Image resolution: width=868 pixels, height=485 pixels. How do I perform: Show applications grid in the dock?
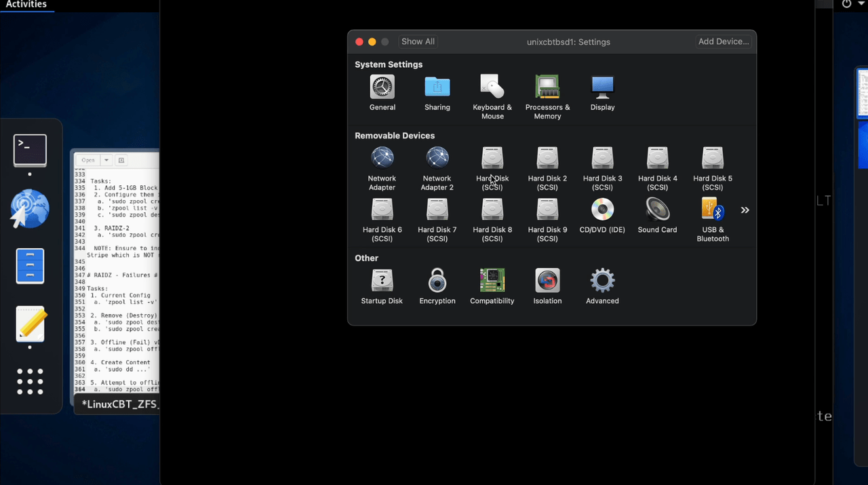[30, 382]
